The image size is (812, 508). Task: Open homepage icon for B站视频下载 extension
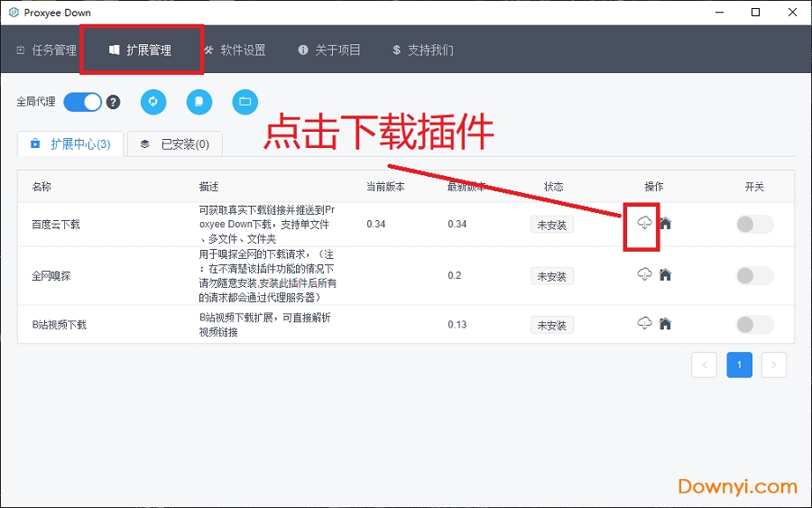coord(665,323)
